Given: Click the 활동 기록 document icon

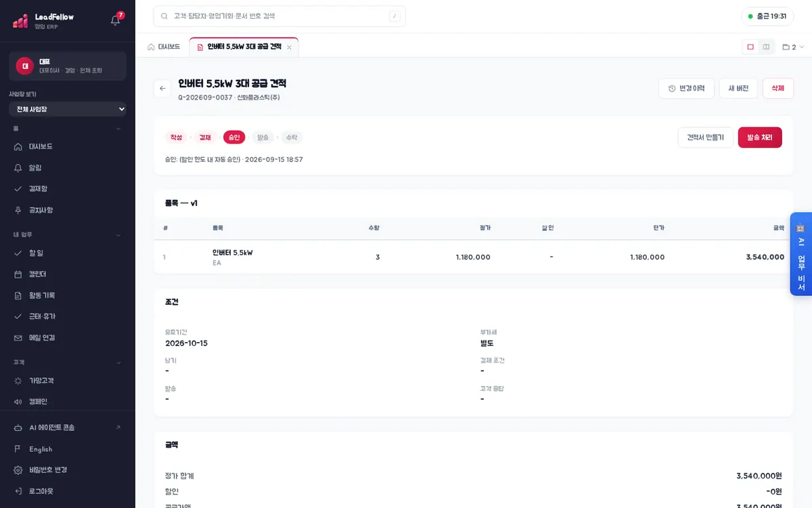Looking at the screenshot, I should [18, 295].
